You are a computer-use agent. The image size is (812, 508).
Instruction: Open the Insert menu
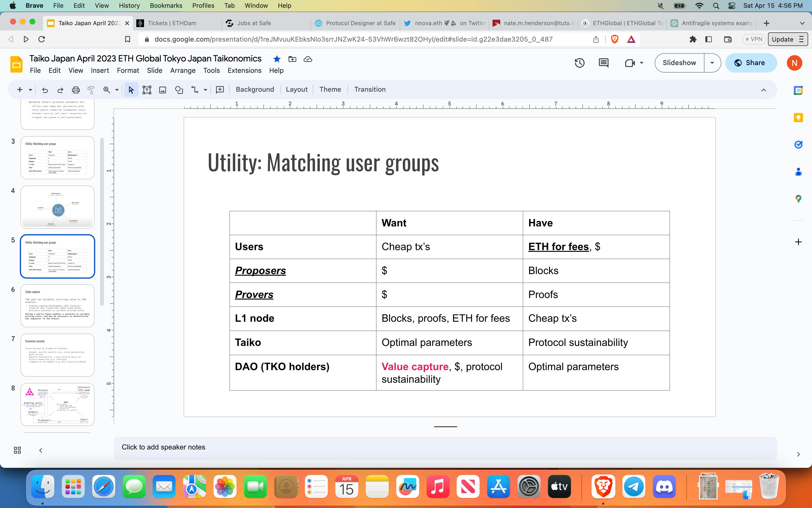point(100,71)
